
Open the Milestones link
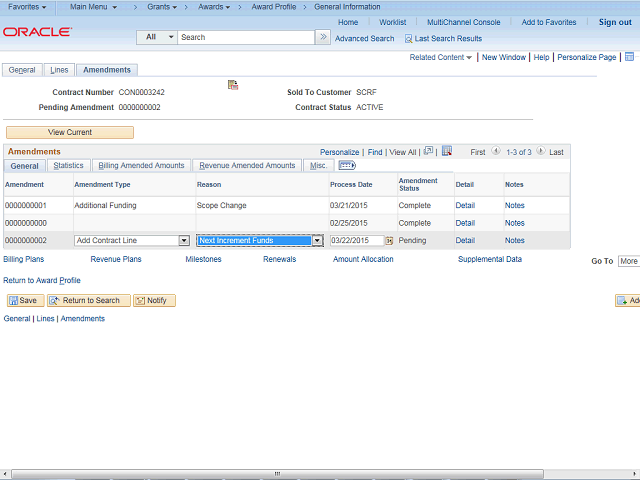click(203, 259)
